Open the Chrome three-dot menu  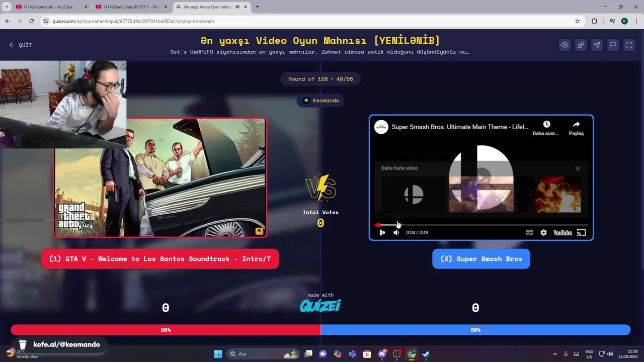click(x=636, y=21)
